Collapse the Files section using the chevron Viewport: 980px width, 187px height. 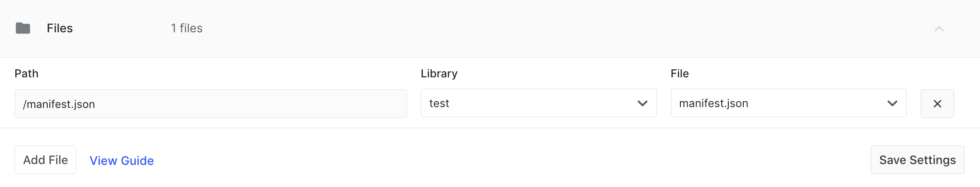coord(939,29)
